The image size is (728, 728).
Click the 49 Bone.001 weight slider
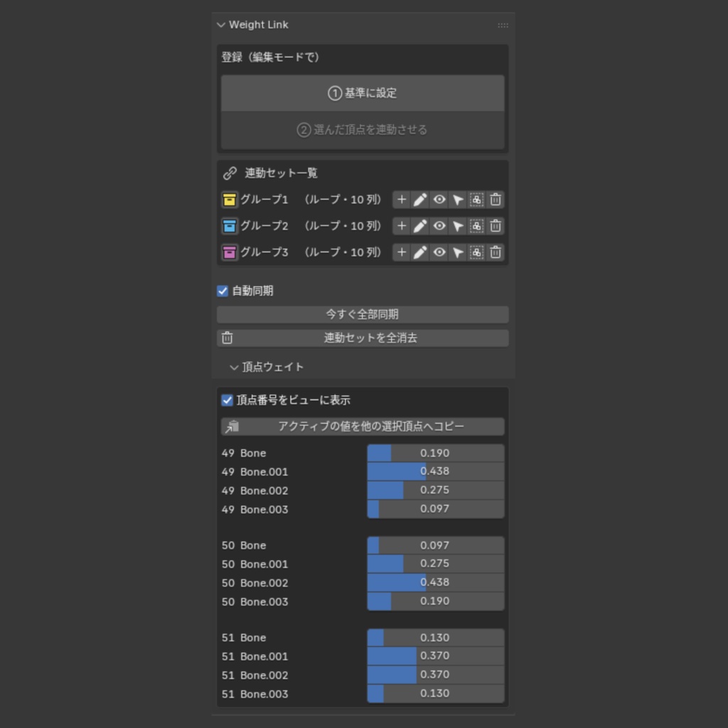(x=436, y=471)
